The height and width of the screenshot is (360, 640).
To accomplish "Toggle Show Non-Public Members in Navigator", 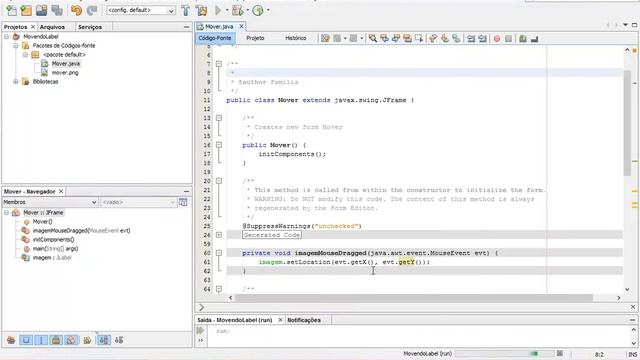I will [56, 340].
